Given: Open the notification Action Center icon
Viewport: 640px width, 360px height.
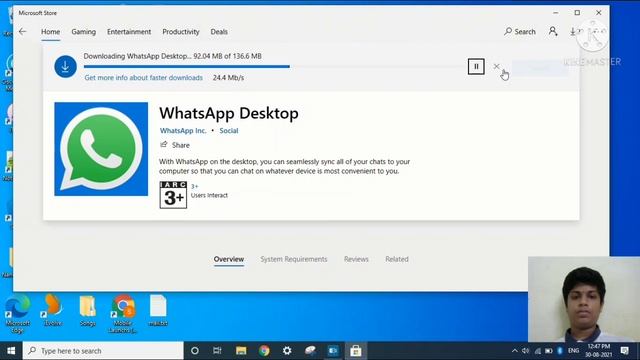Looking at the screenshot, I should (x=624, y=351).
